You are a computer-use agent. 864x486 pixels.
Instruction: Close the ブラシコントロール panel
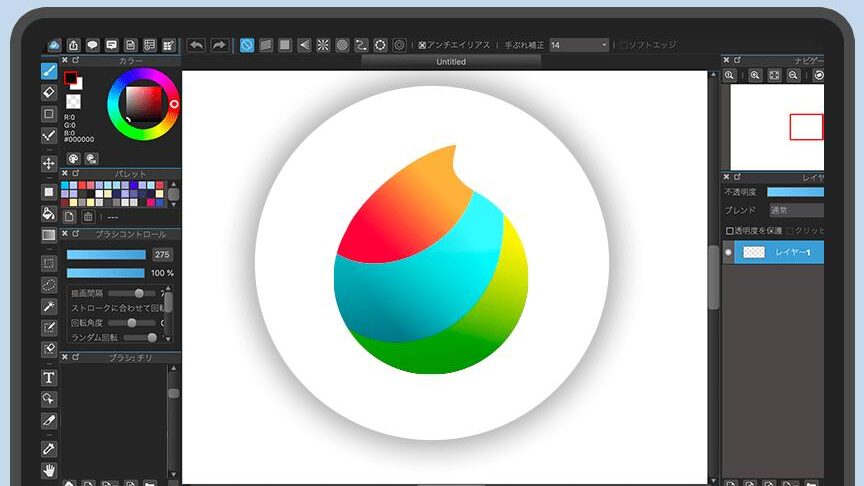[x=64, y=234]
